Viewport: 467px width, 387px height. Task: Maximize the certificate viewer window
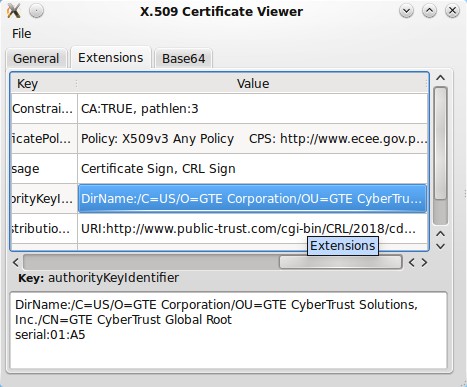[x=429, y=11]
